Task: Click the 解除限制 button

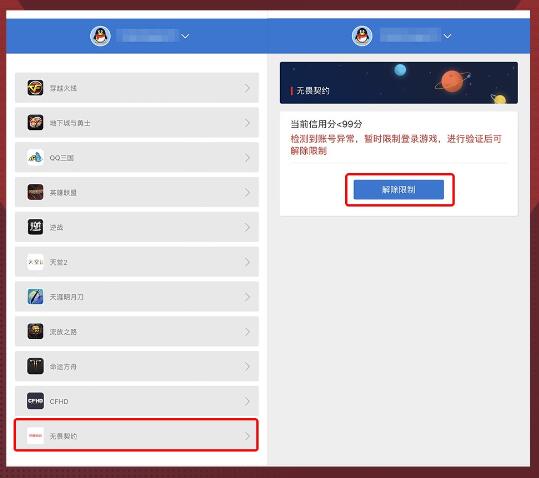Action: coord(399,189)
